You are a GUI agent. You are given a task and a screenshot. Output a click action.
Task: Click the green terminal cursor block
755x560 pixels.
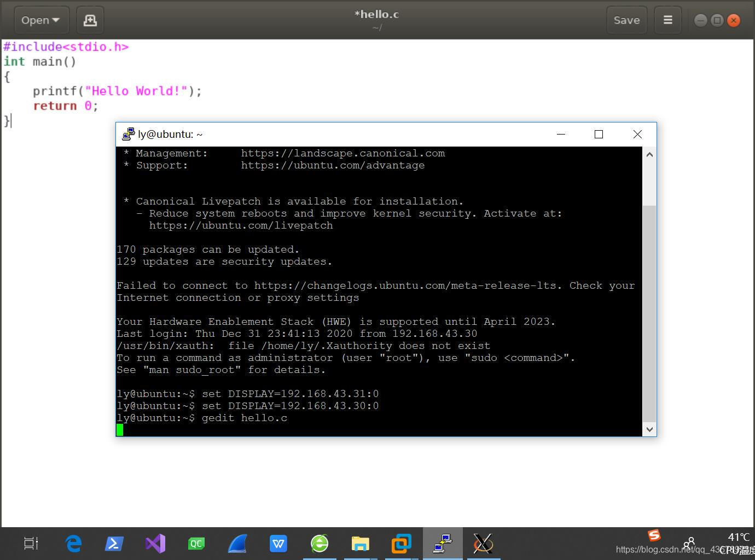120,430
